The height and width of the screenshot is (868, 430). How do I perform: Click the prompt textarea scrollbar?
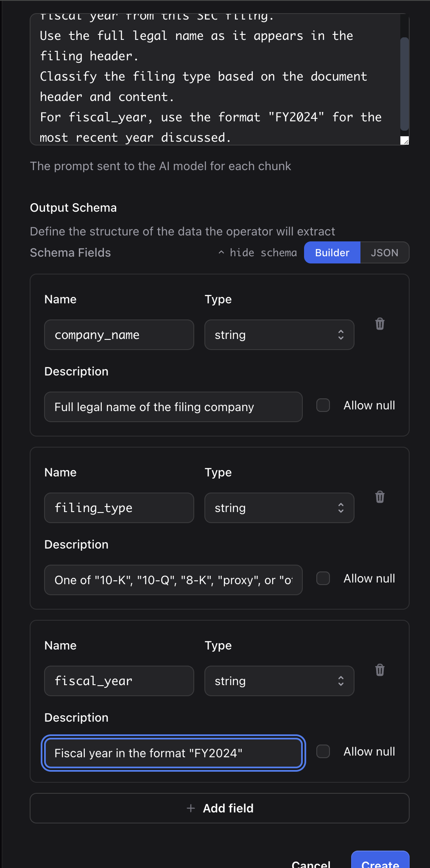(405, 84)
